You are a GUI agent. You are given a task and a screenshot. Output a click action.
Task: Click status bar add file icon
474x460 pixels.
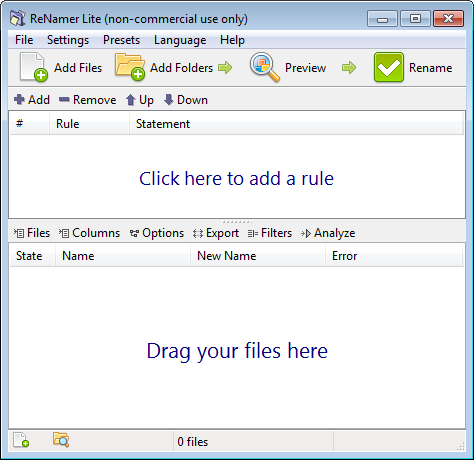pos(21,440)
